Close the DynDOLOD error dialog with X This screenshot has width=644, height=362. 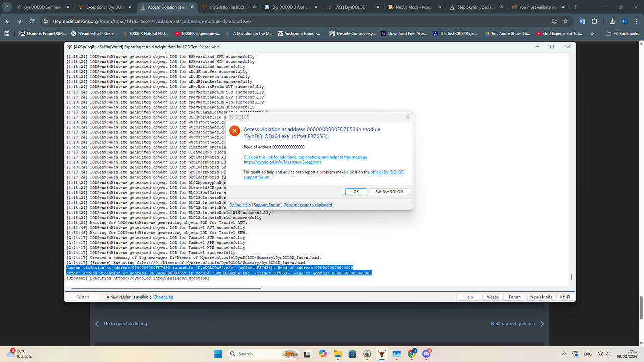408,117
